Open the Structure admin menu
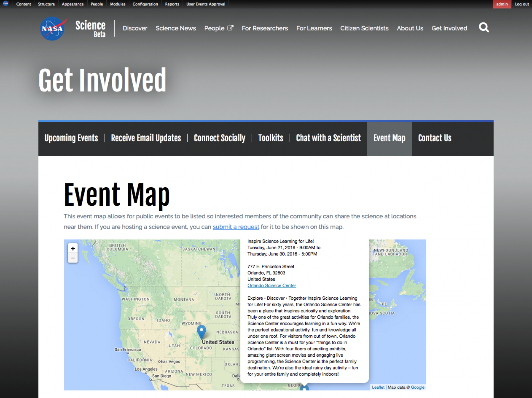This screenshot has height=398, width=532. (x=46, y=4)
